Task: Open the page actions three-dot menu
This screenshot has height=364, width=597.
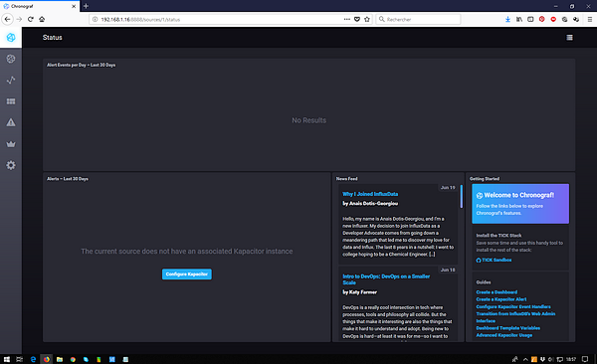Action: [347, 19]
